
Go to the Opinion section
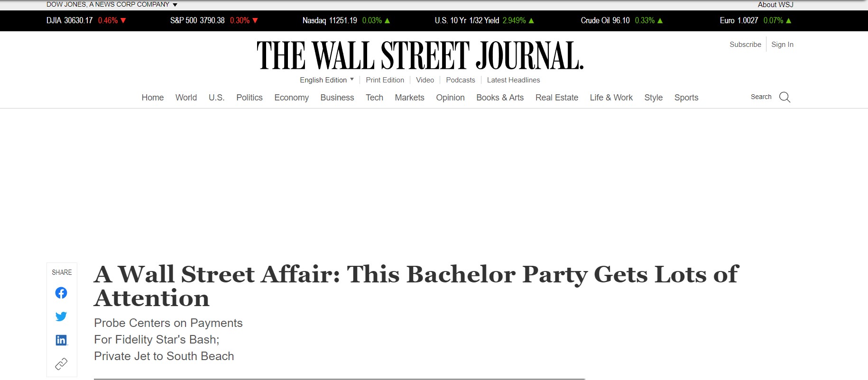point(450,98)
